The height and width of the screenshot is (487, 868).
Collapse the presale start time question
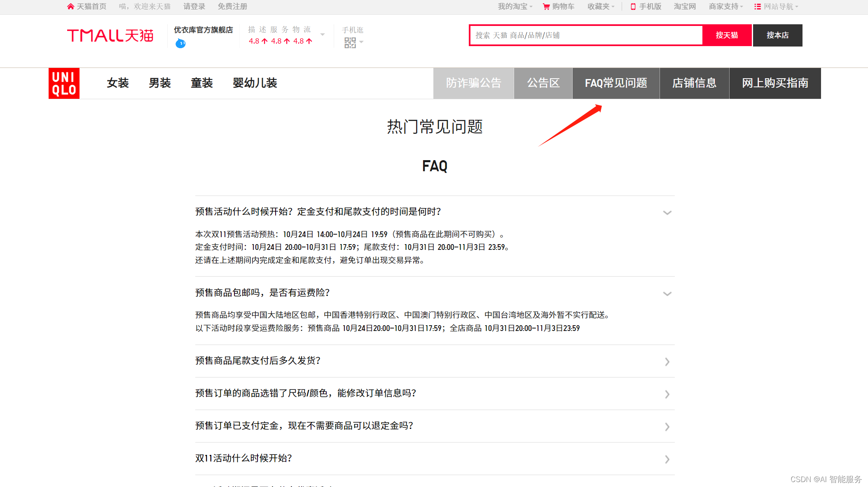(667, 212)
